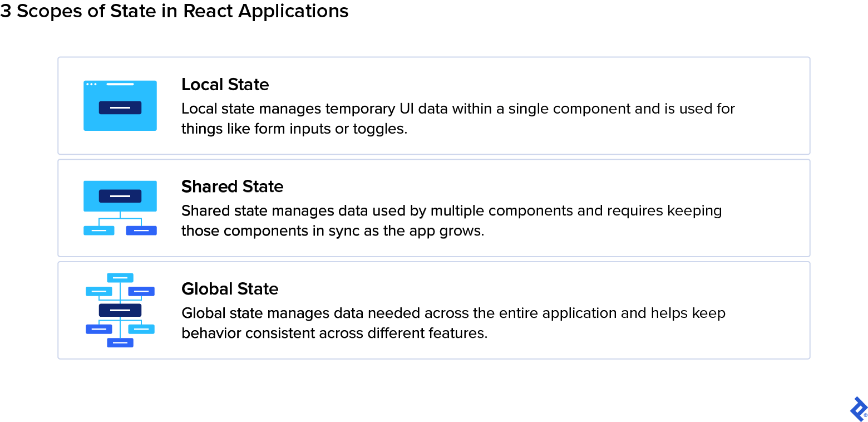Select the "Local State" heading
Viewport: 868px width, 422px height.
pyautogui.click(x=225, y=85)
